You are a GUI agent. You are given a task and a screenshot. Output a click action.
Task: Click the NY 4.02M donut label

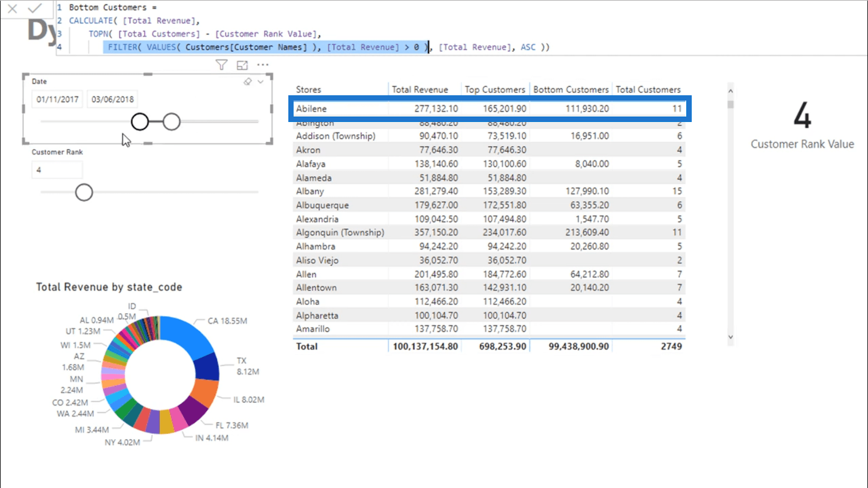[123, 442]
